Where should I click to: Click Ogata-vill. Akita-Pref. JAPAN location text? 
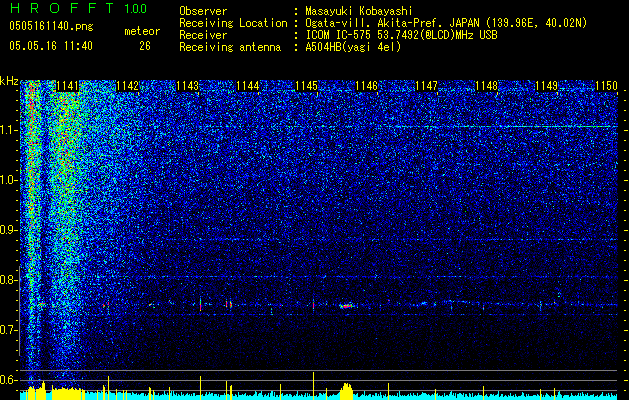(446, 23)
